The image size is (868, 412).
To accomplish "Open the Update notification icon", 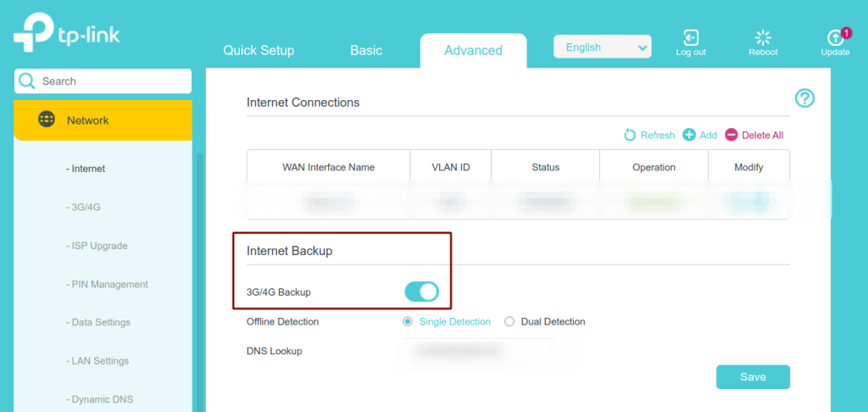I will pyautogui.click(x=835, y=37).
